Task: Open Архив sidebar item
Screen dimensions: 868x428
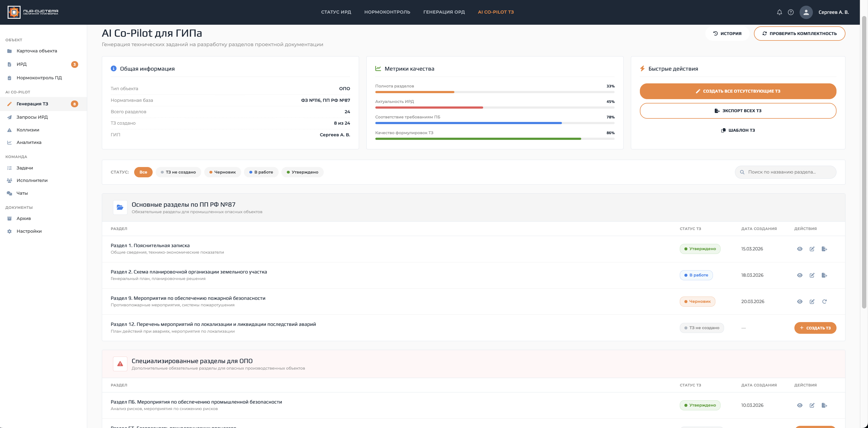Action: (x=43, y=218)
